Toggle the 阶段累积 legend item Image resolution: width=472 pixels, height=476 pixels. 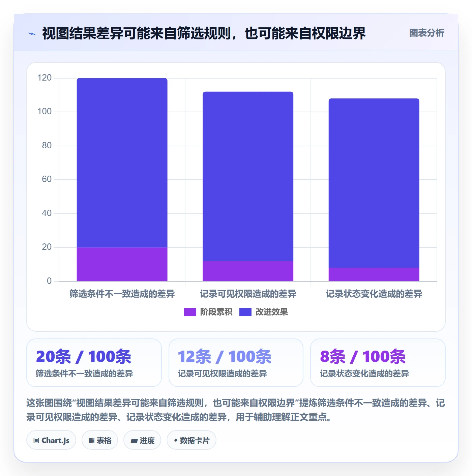pos(208,312)
